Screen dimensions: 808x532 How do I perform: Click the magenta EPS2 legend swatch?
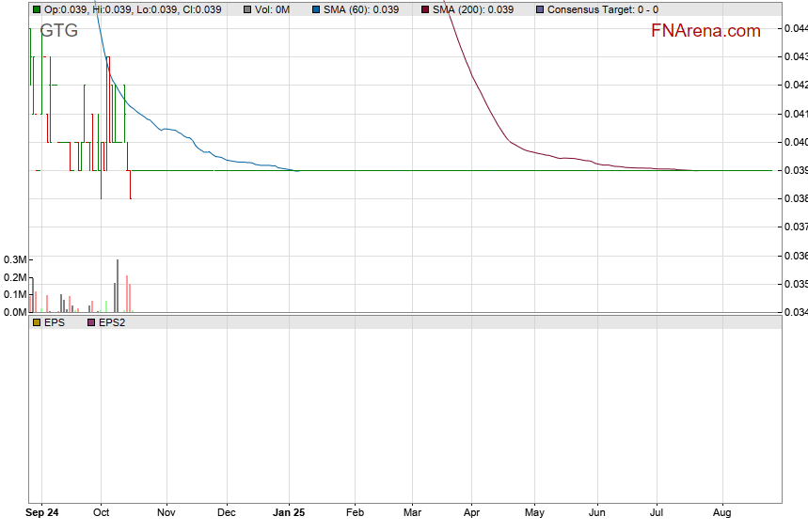tap(91, 322)
